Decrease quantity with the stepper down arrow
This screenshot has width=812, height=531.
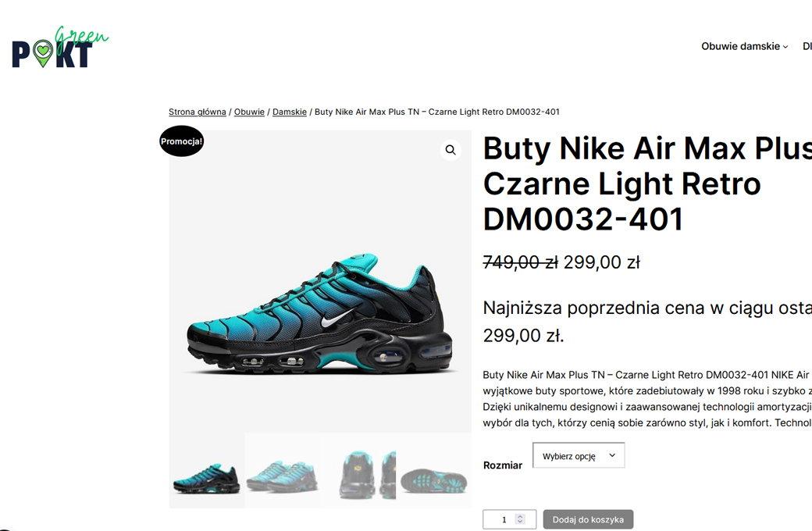pyautogui.click(x=521, y=522)
